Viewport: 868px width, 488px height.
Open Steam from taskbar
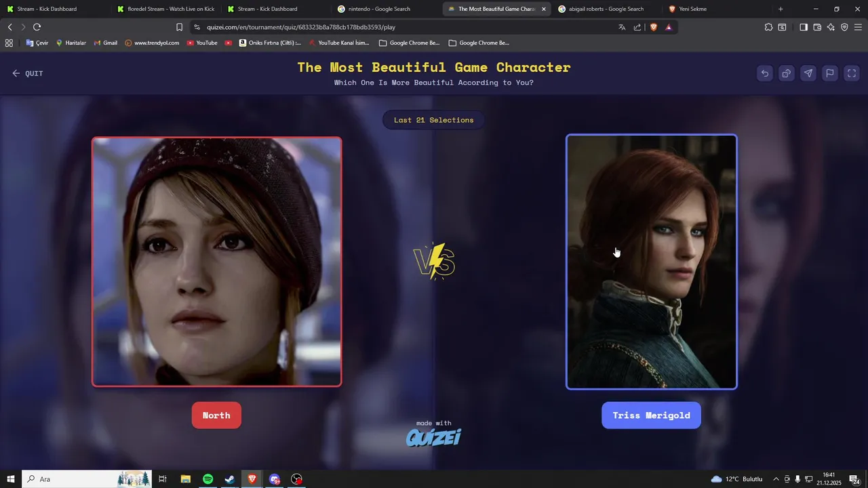pyautogui.click(x=230, y=479)
